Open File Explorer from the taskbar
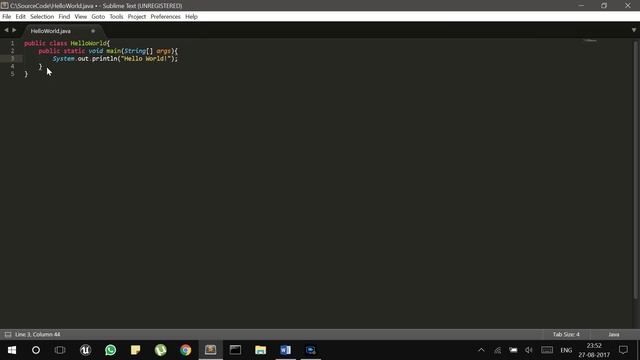The width and height of the screenshot is (640, 360). click(260, 350)
